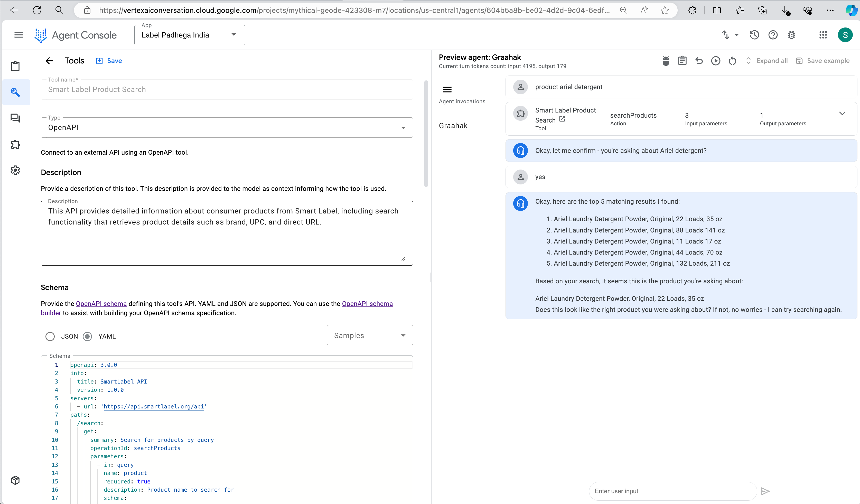860x504 pixels.
Task: Expand the searchProducts tool invocation chevron
Action: pyautogui.click(x=842, y=113)
